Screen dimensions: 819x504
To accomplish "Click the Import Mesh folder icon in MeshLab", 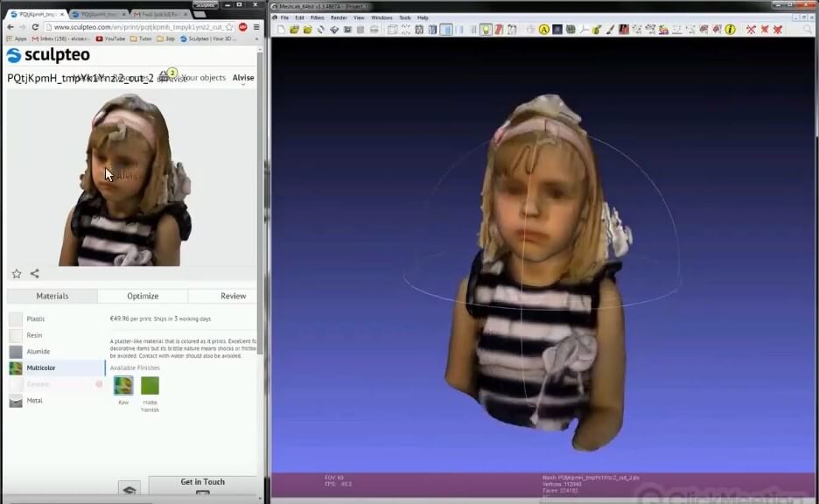I will pos(308,30).
